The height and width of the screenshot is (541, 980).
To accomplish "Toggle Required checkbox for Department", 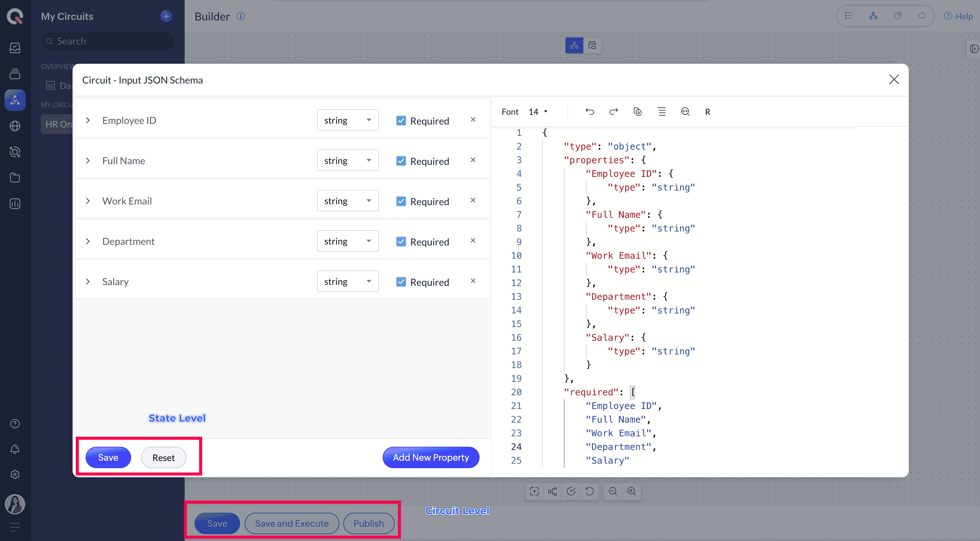I will [401, 242].
